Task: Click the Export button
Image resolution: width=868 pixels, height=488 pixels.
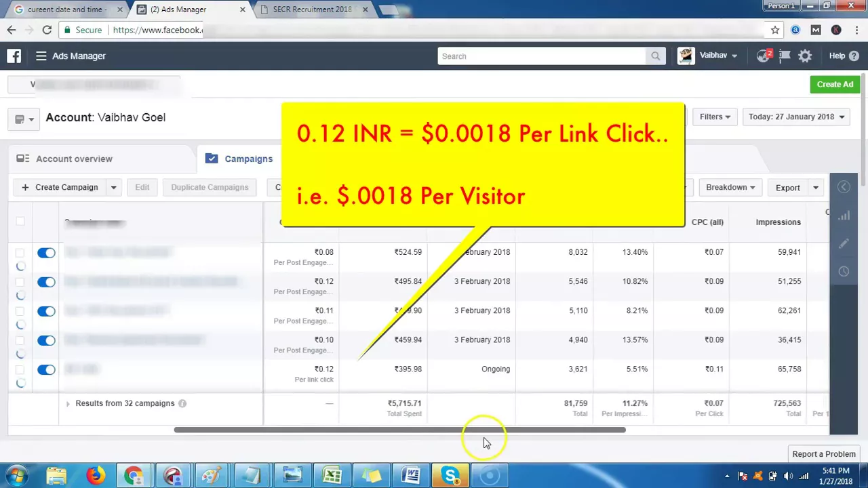Action: click(787, 188)
